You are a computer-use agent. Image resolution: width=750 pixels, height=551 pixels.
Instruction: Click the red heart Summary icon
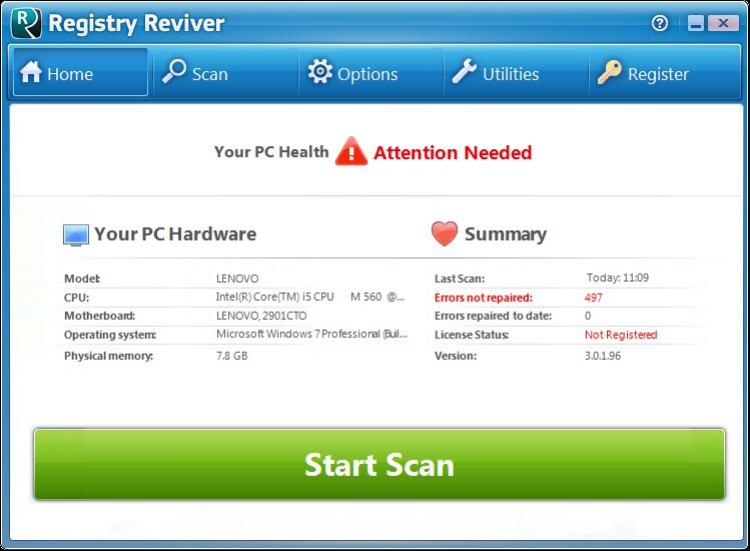(444, 233)
